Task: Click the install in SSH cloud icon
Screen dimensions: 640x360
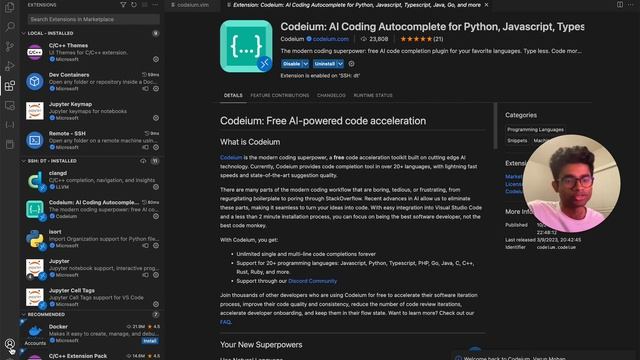Action: pos(143,161)
